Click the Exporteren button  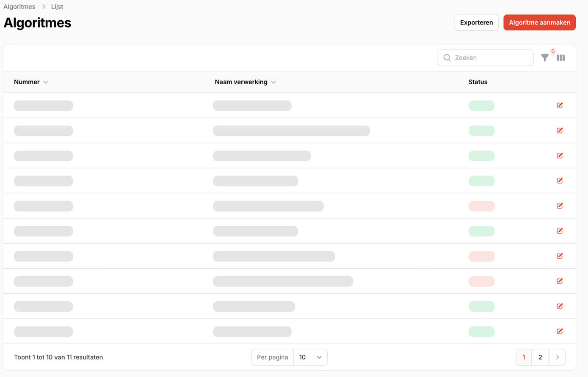[476, 22]
